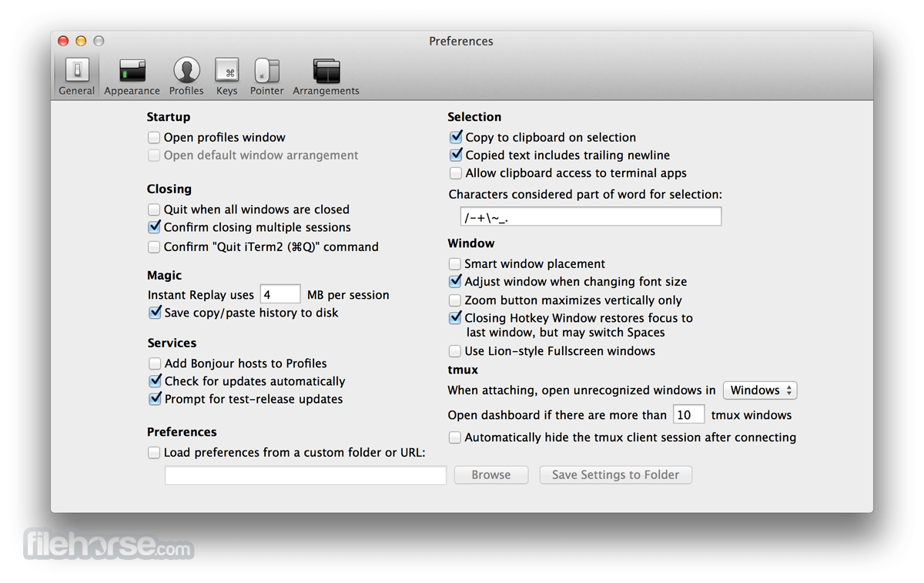This screenshot has width=924, height=583.
Task: Open the Arrangements preferences icon
Action: [x=326, y=71]
